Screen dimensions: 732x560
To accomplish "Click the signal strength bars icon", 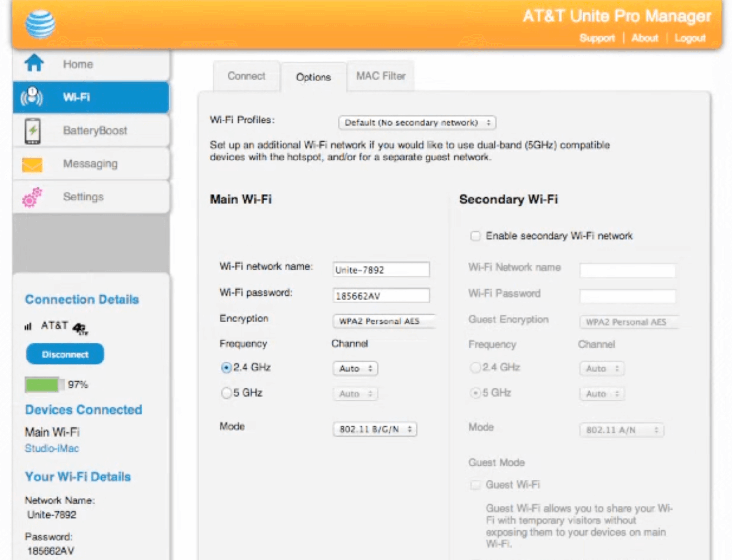I will [28, 326].
